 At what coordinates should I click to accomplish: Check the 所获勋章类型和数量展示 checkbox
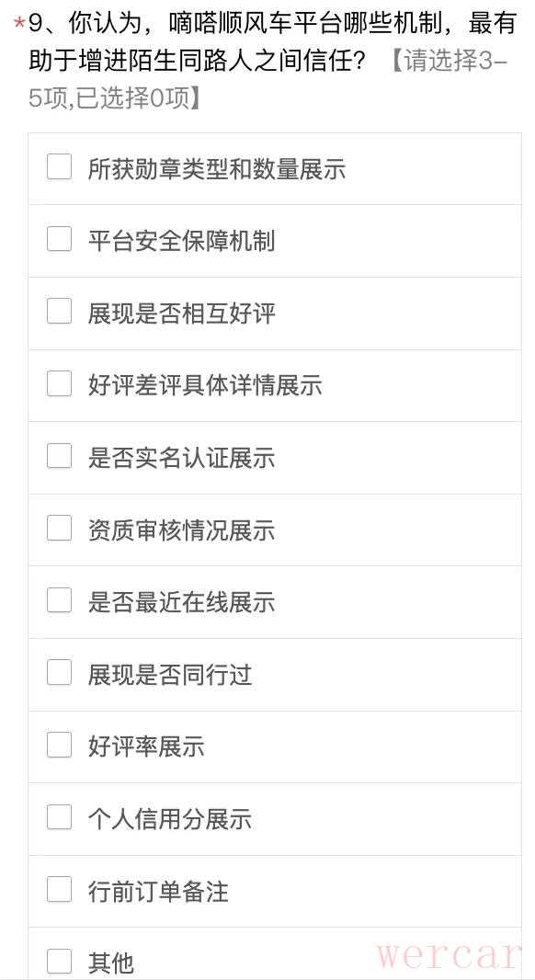(x=60, y=167)
